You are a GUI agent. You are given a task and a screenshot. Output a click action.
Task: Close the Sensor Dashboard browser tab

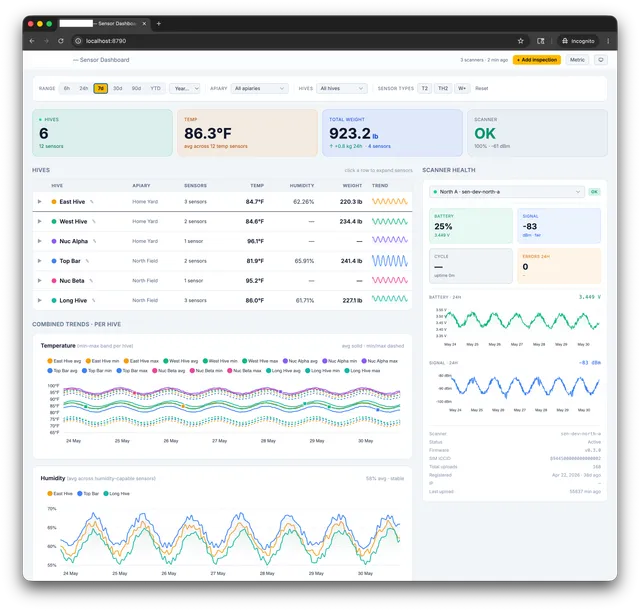click(144, 24)
